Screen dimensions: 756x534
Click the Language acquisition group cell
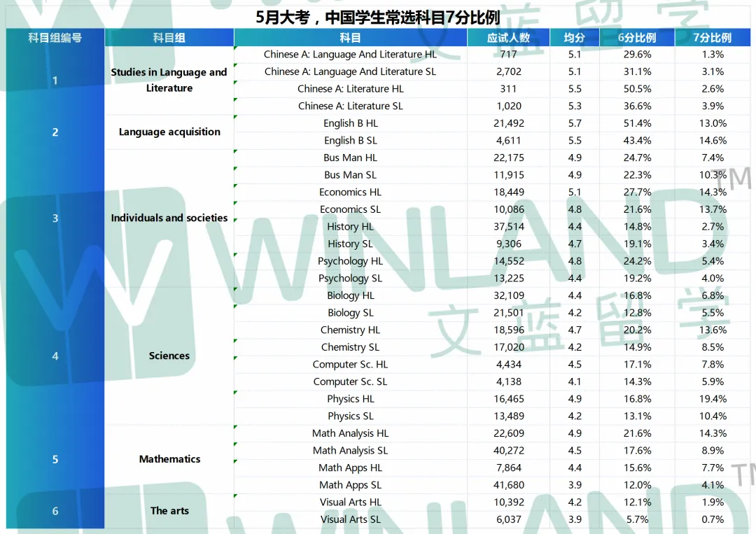(169, 132)
